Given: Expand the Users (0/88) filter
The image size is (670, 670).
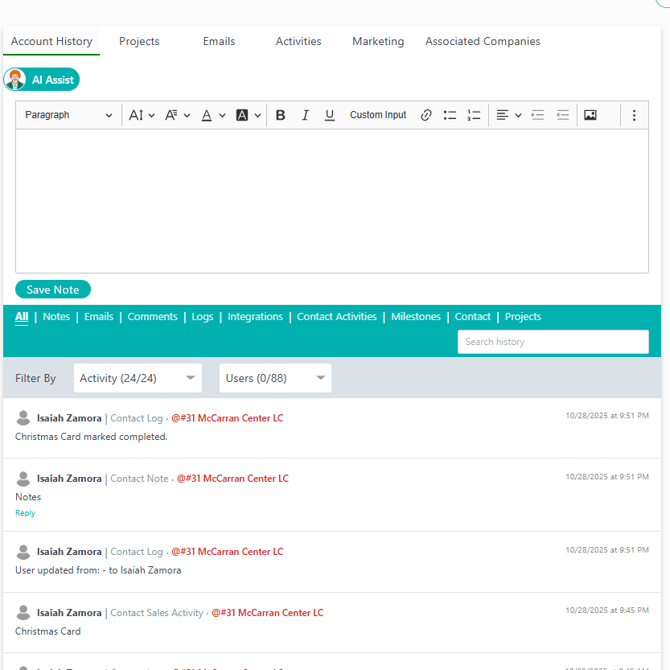Looking at the screenshot, I should [x=275, y=378].
